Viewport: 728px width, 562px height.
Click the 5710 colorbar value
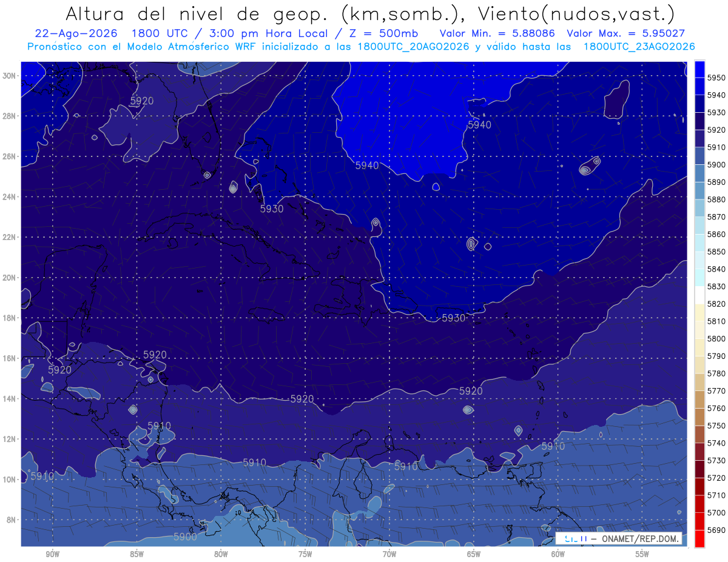(716, 495)
